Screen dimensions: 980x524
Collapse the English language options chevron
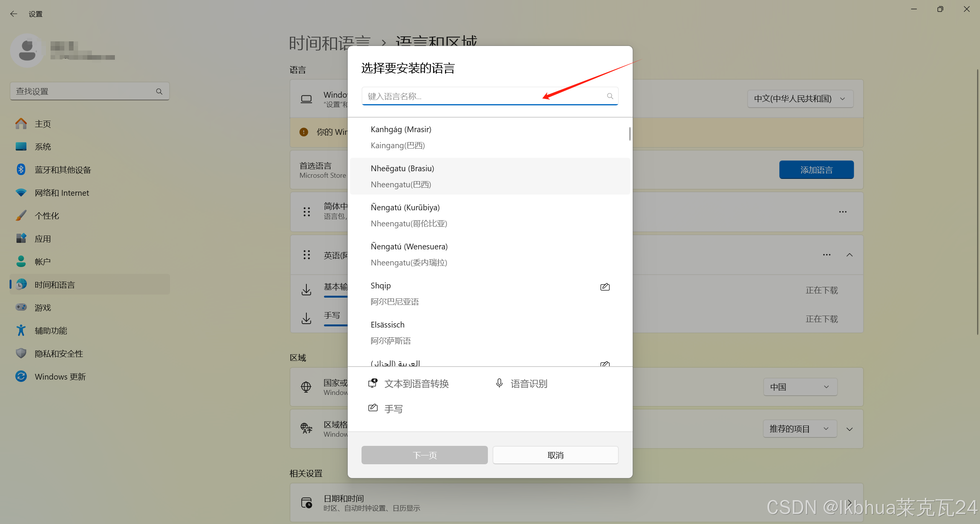[x=849, y=255]
